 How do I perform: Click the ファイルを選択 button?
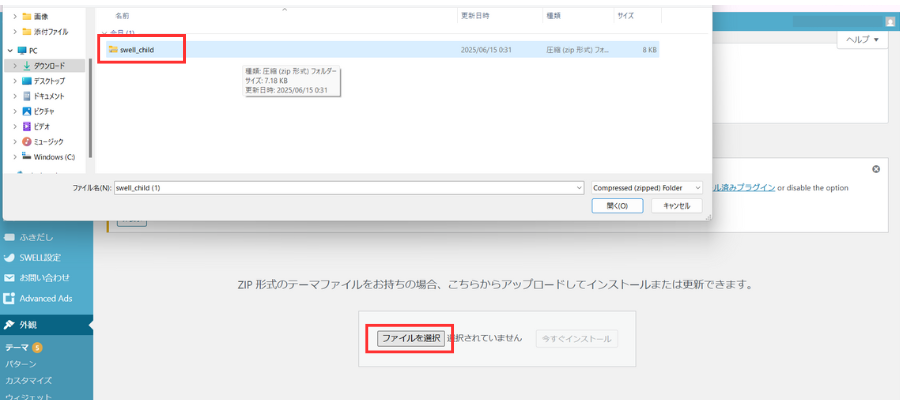(411, 339)
